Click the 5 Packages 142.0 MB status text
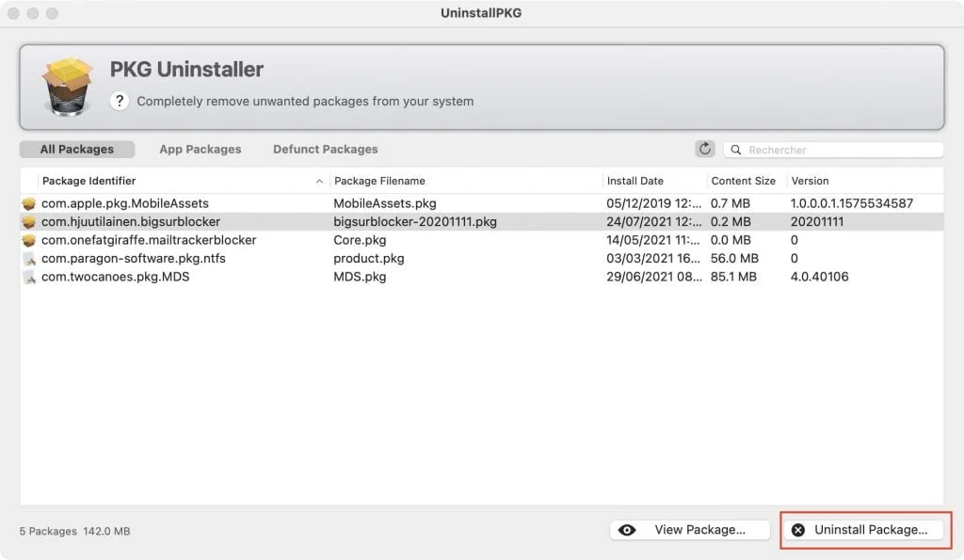 (x=74, y=531)
